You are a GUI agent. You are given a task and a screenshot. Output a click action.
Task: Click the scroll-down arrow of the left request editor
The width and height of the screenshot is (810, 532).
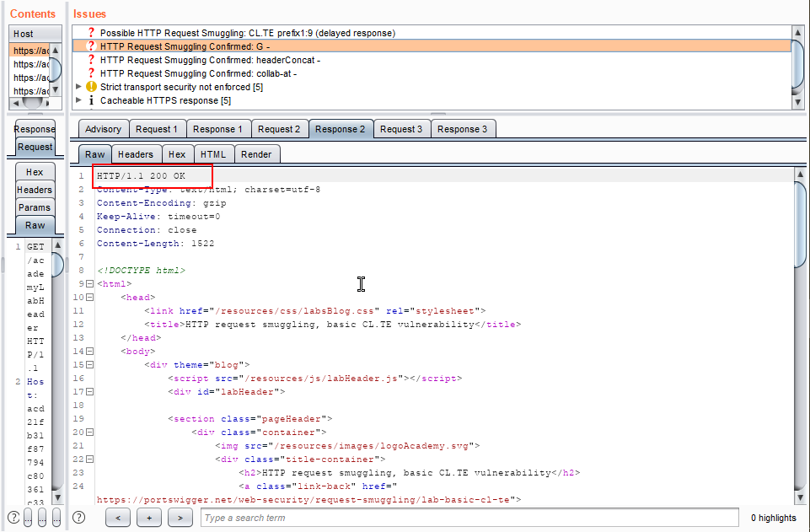[58, 498]
